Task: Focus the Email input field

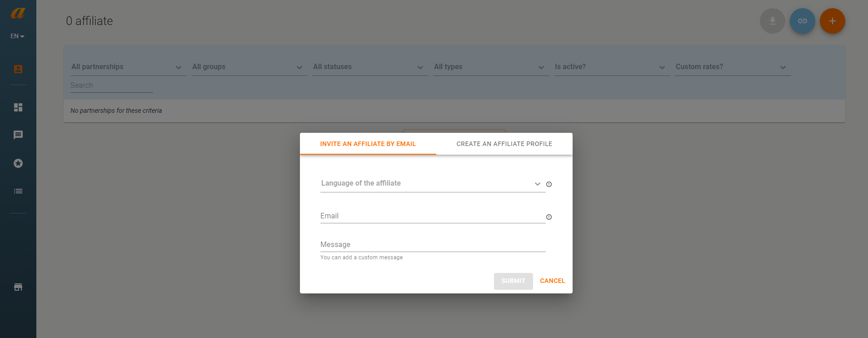Action: (433, 216)
